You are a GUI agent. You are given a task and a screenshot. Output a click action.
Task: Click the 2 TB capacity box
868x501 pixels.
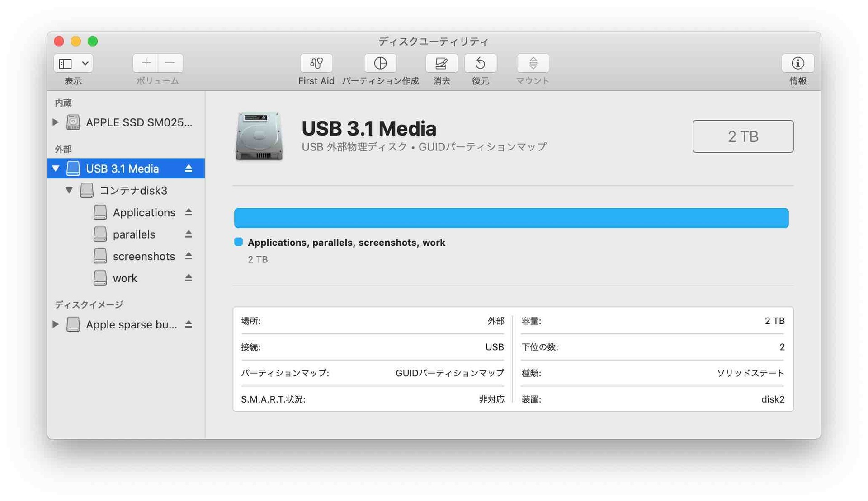(743, 136)
